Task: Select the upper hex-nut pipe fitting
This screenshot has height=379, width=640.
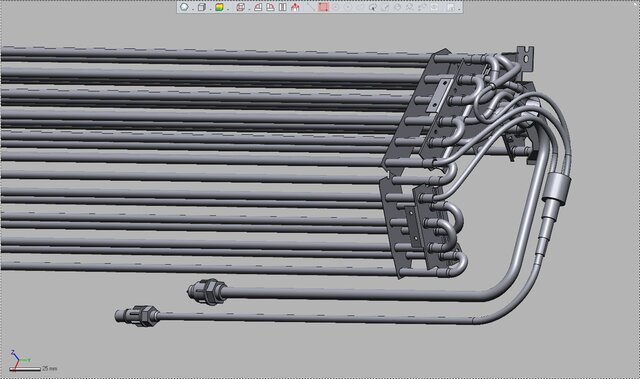Action: coord(207,292)
